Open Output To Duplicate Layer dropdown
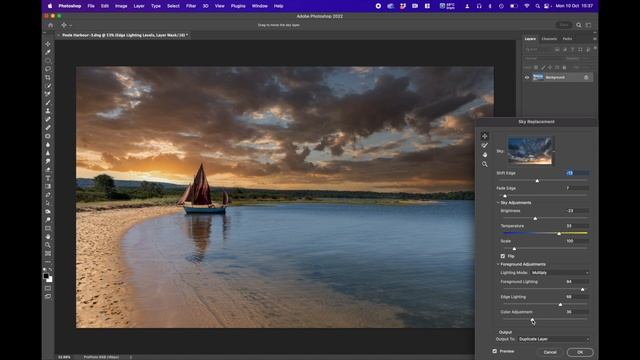Viewport: 640px width, 360px height. [553, 339]
